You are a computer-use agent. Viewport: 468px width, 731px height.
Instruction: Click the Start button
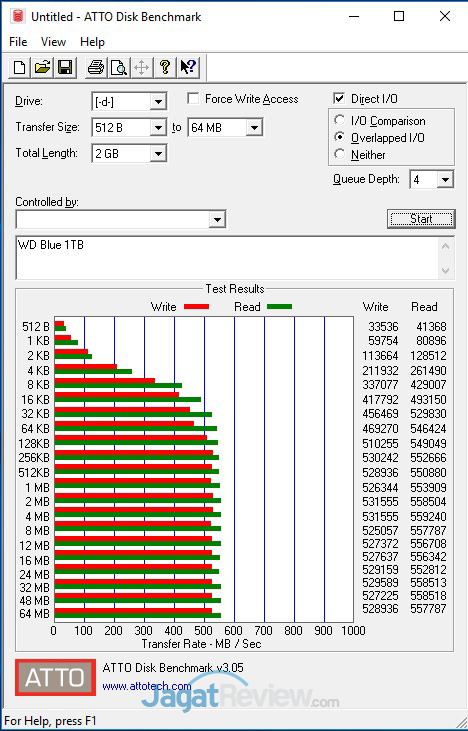click(x=421, y=219)
